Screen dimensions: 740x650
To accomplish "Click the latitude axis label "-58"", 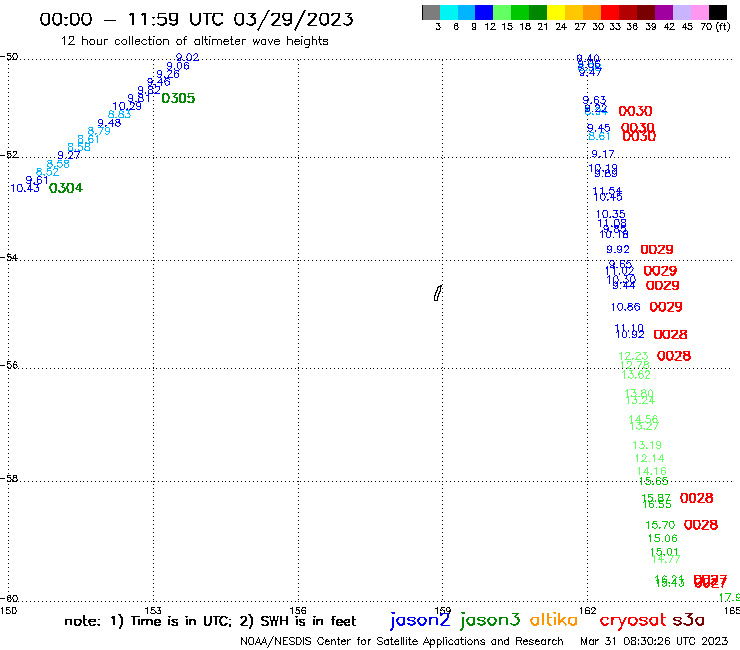I will coord(9,479).
